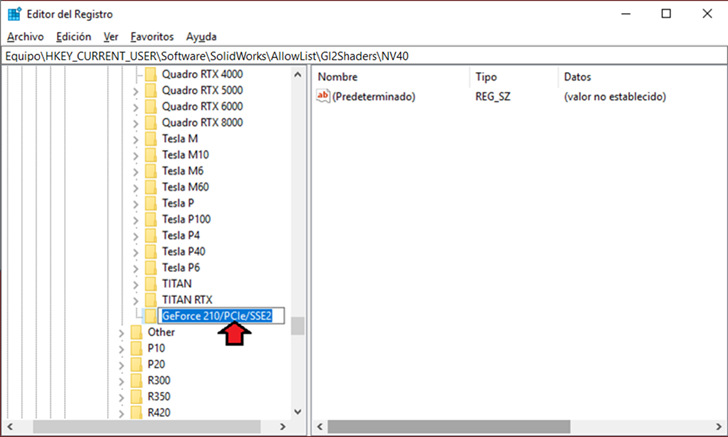Click the tree pane up scroll arrow
Viewport: 728px width, 437px height.
pyautogui.click(x=298, y=74)
